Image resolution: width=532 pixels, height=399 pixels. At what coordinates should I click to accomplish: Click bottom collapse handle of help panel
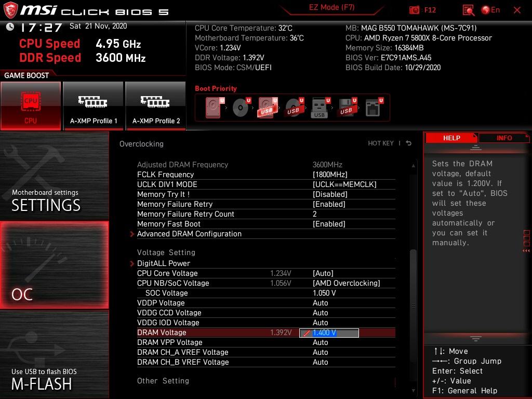tap(476, 338)
